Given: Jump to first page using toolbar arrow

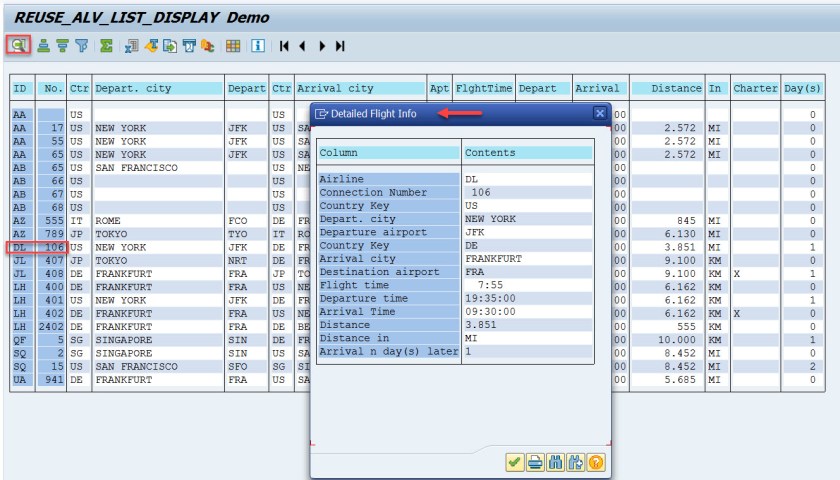Looking at the screenshot, I should 285,45.
